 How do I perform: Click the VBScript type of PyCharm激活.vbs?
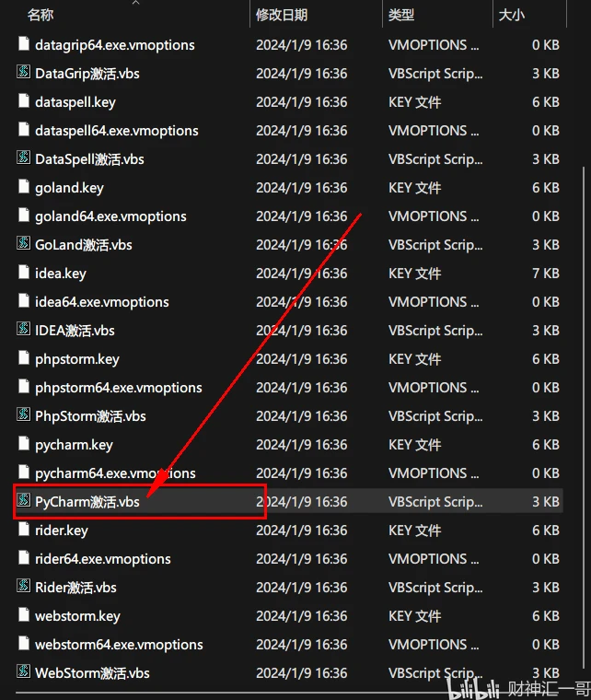pos(435,502)
